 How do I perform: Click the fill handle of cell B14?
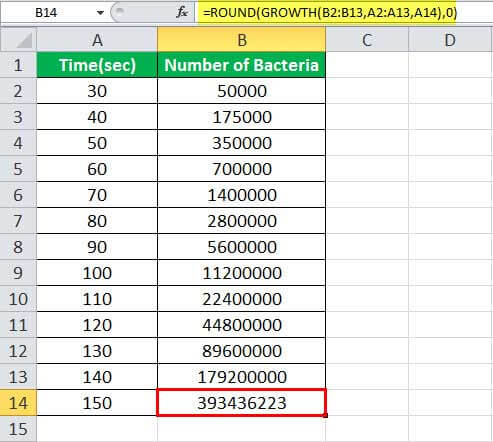click(326, 415)
